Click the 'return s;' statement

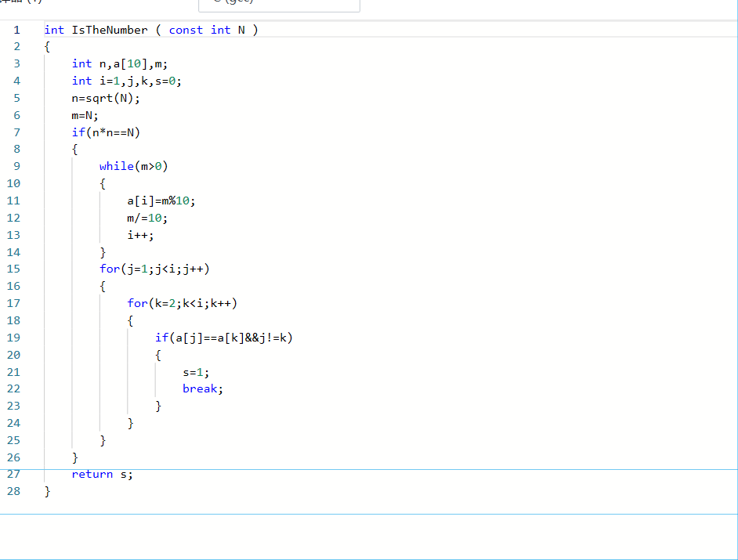pos(103,475)
